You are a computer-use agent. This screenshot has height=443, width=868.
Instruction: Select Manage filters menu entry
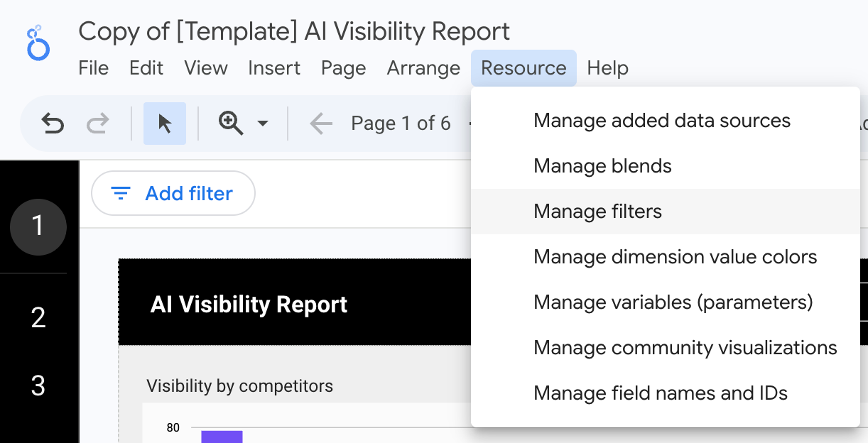point(597,212)
